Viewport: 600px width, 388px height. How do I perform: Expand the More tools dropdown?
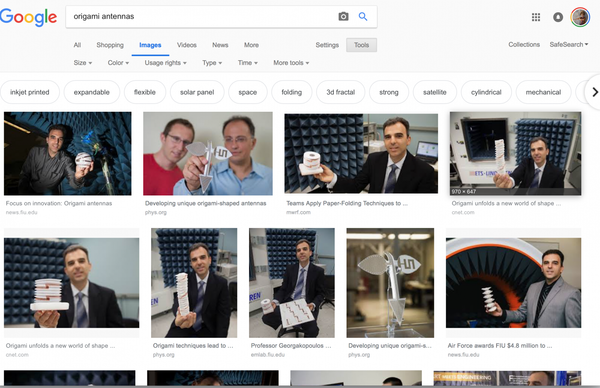click(291, 62)
